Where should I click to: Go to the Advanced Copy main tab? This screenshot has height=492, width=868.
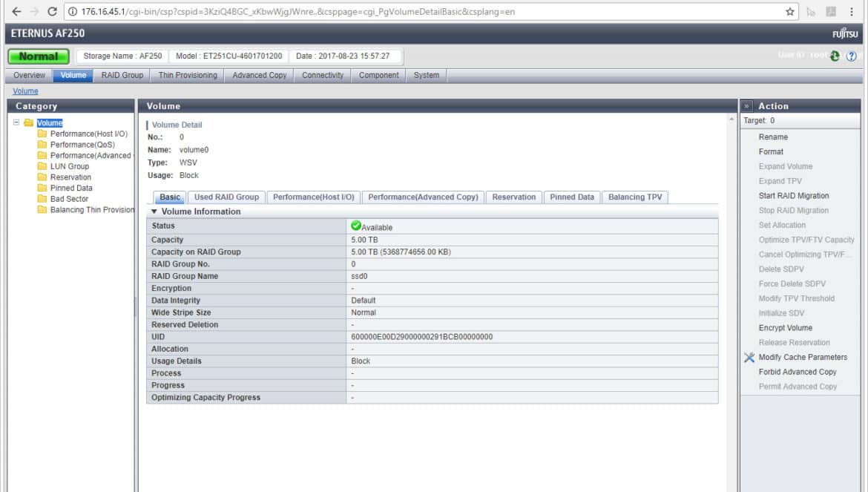click(260, 75)
